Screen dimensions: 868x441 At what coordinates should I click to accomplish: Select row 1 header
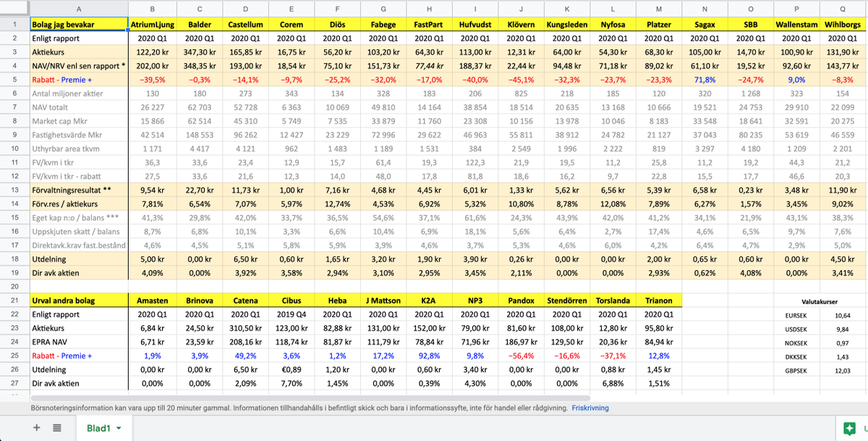(x=14, y=24)
